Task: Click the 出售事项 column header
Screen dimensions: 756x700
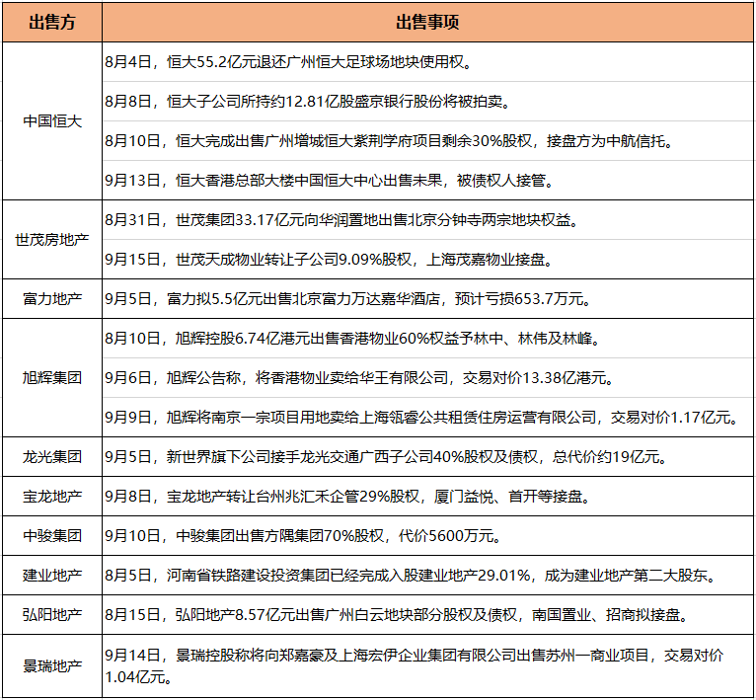Action: [427, 22]
